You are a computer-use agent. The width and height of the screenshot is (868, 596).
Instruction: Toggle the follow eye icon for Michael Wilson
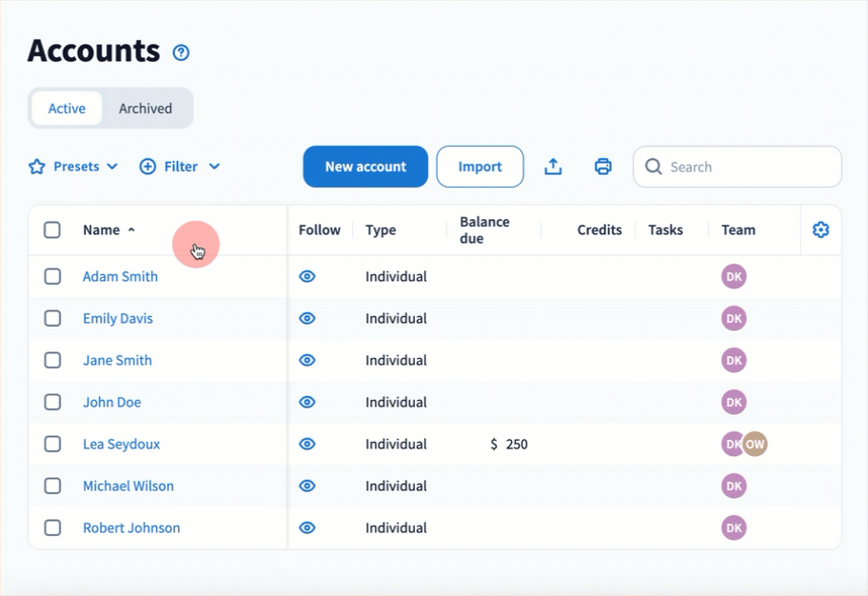(307, 487)
